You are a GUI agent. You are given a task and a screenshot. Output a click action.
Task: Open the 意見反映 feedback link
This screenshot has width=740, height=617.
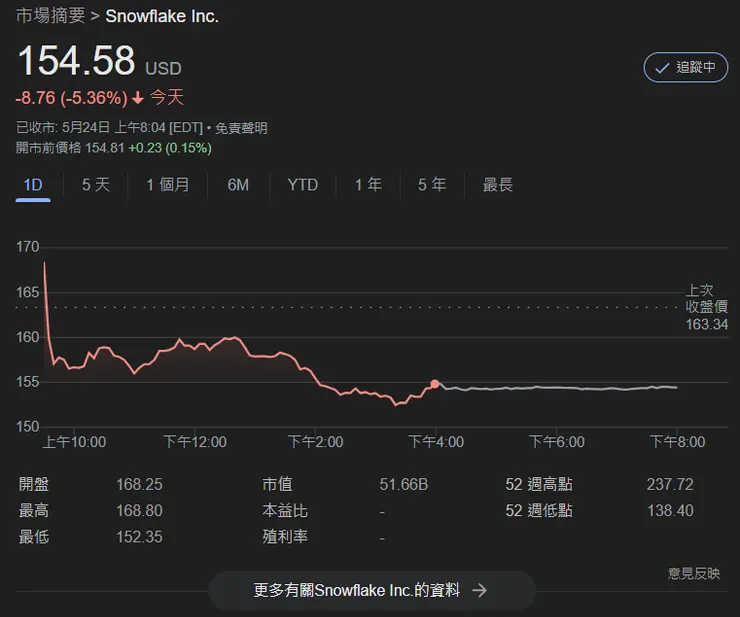[x=694, y=574]
